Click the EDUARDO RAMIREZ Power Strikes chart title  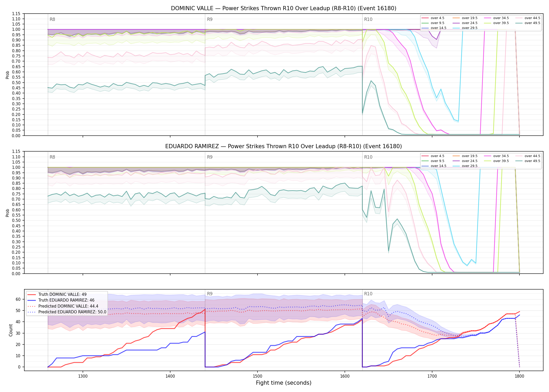coord(284,146)
